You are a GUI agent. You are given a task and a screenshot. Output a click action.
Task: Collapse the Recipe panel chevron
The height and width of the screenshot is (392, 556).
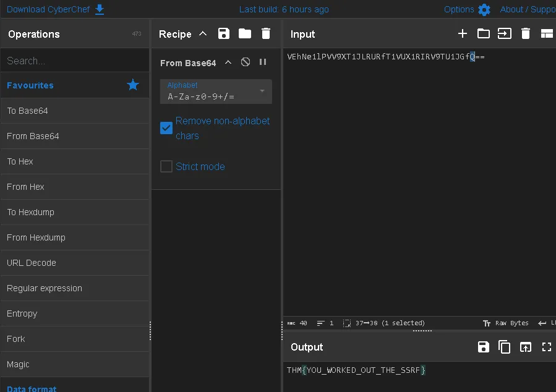tap(203, 33)
